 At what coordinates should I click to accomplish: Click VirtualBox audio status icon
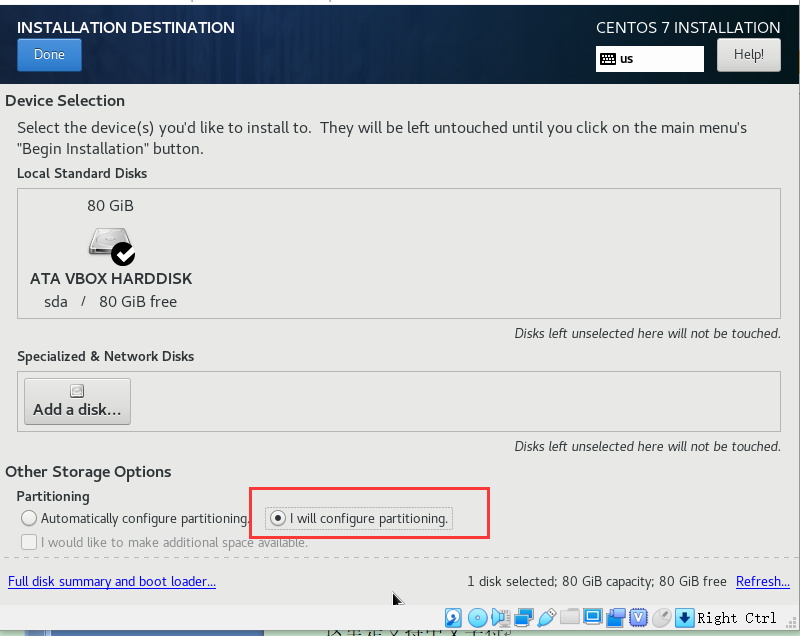tap(501, 618)
